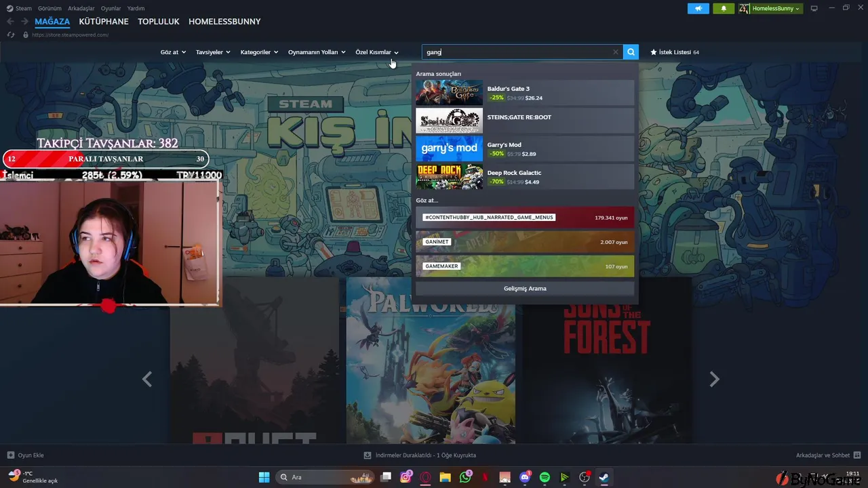Open the Arkadaşlar menu

click(81, 8)
